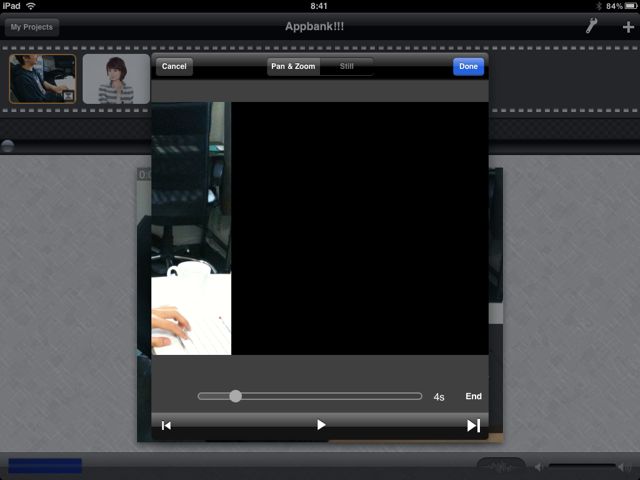This screenshot has height=480, width=640.
Task: Confirm edit with the Done button
Action: (468, 66)
